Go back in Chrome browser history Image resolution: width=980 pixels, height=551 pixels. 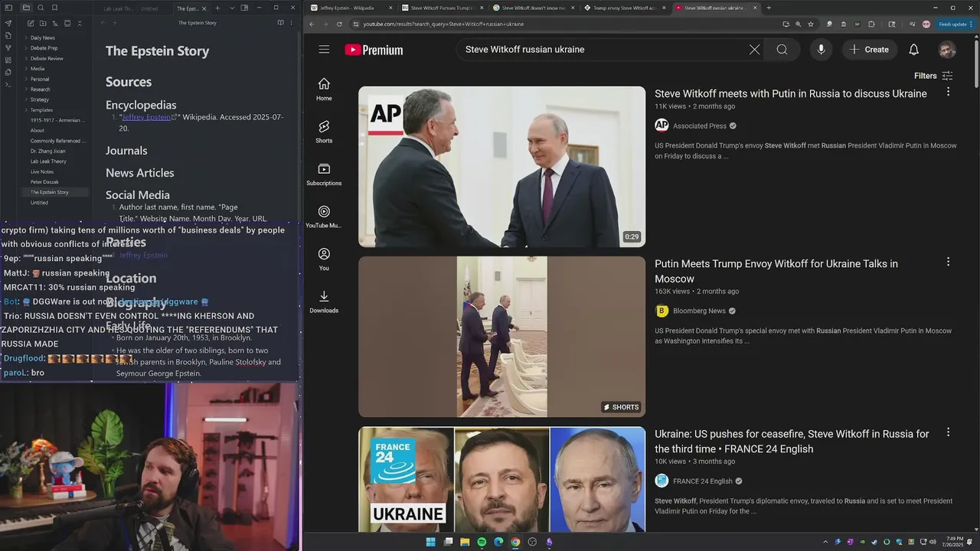[x=312, y=24]
